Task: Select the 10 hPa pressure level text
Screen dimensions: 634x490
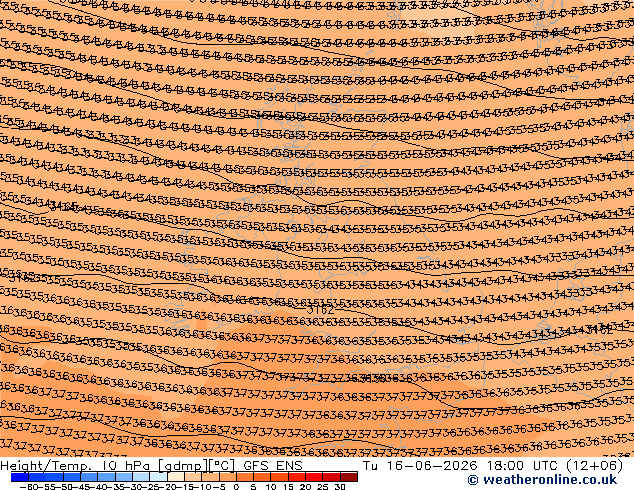Action: point(125,466)
